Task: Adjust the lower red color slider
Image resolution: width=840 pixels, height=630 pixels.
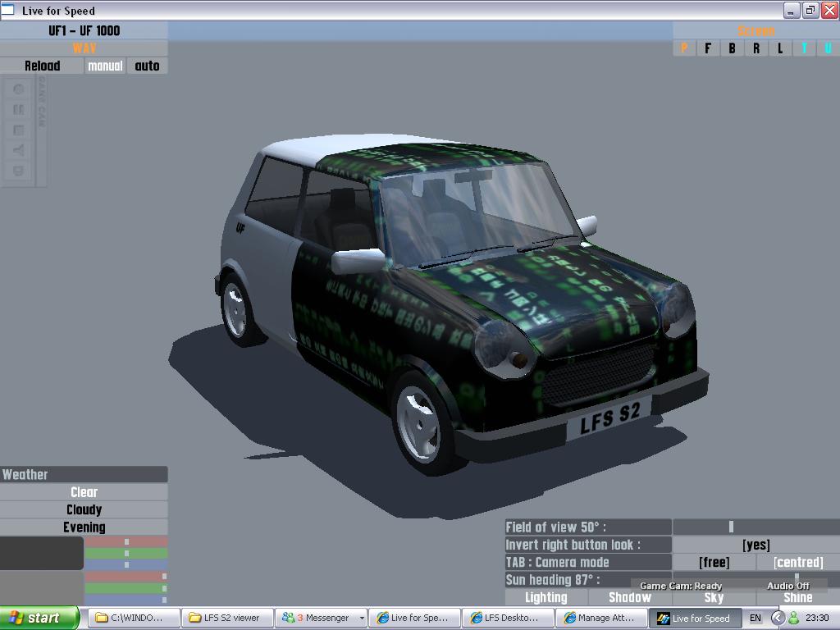Action: point(126,577)
